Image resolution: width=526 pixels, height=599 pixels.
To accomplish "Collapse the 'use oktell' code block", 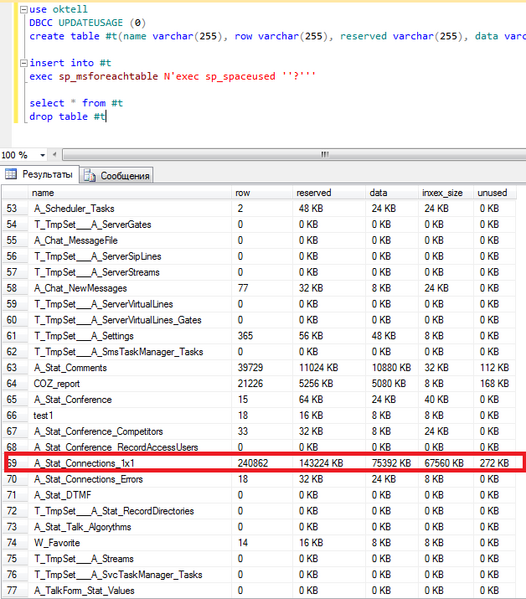I will tap(24, 10).
